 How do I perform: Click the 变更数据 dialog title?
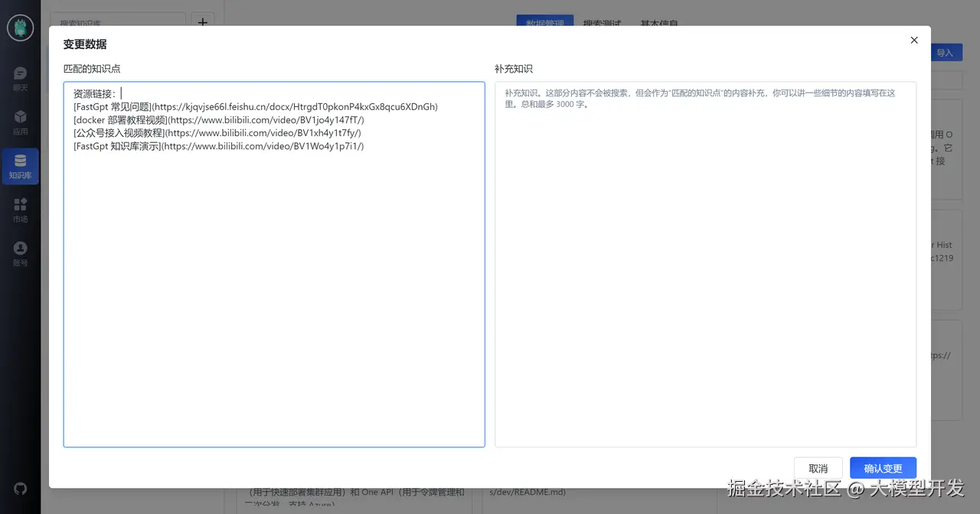click(x=85, y=44)
